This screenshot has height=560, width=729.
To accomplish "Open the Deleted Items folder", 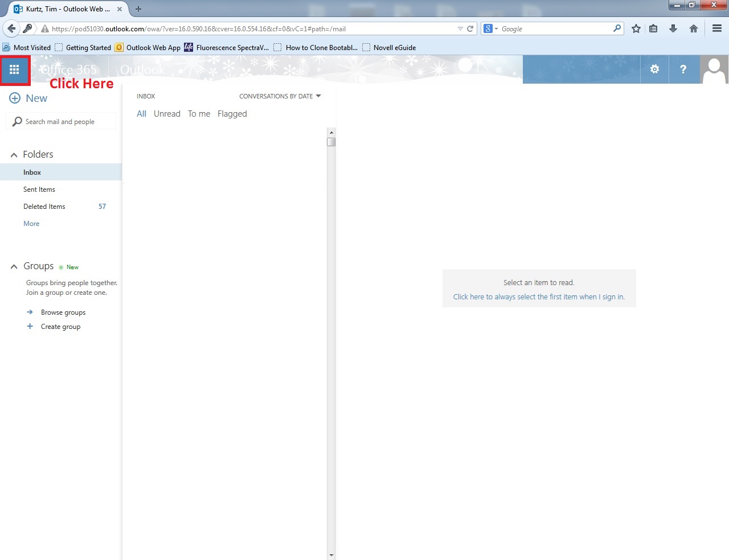I will pyautogui.click(x=44, y=207).
